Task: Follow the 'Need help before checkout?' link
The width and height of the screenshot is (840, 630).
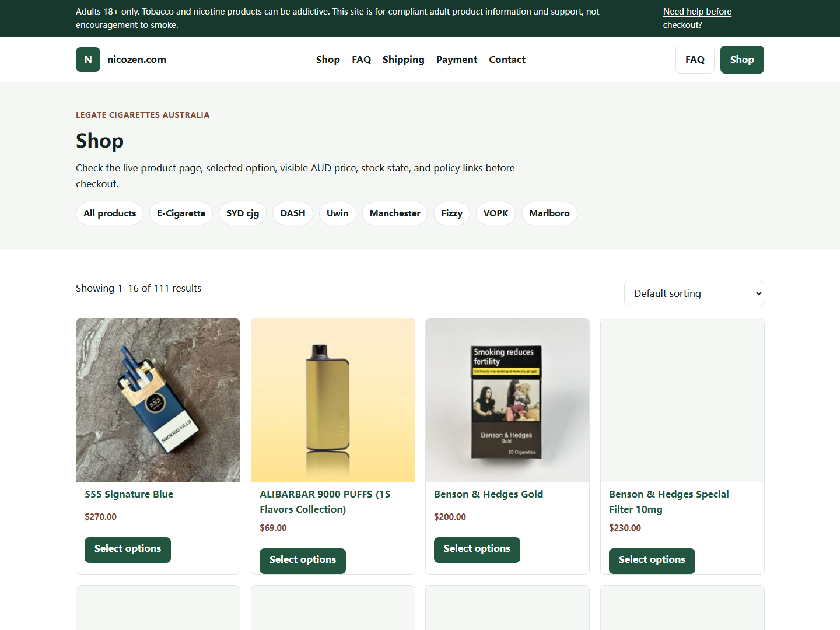Action: tap(697, 18)
